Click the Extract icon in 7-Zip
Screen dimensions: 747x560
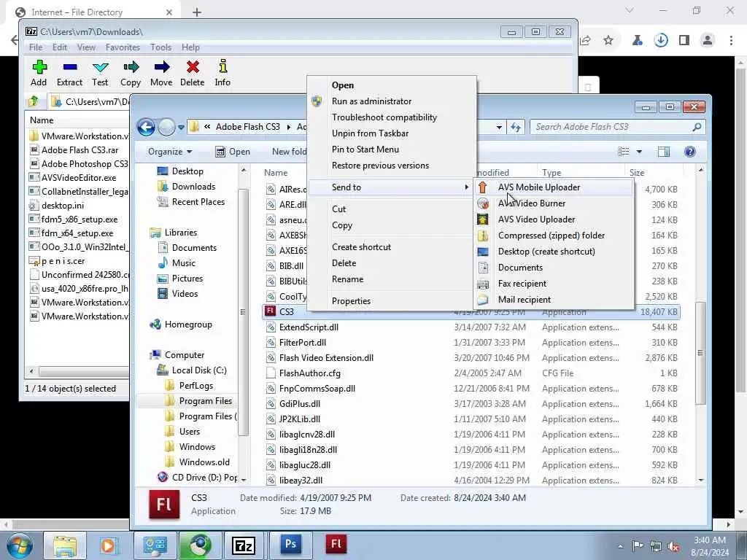click(69, 68)
